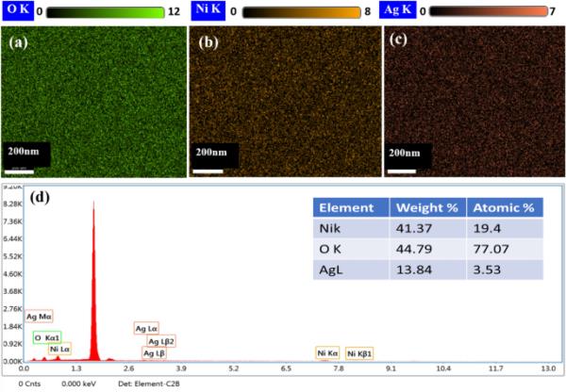
Task: Click the Ag K color scale bar
Action: click(485, 12)
